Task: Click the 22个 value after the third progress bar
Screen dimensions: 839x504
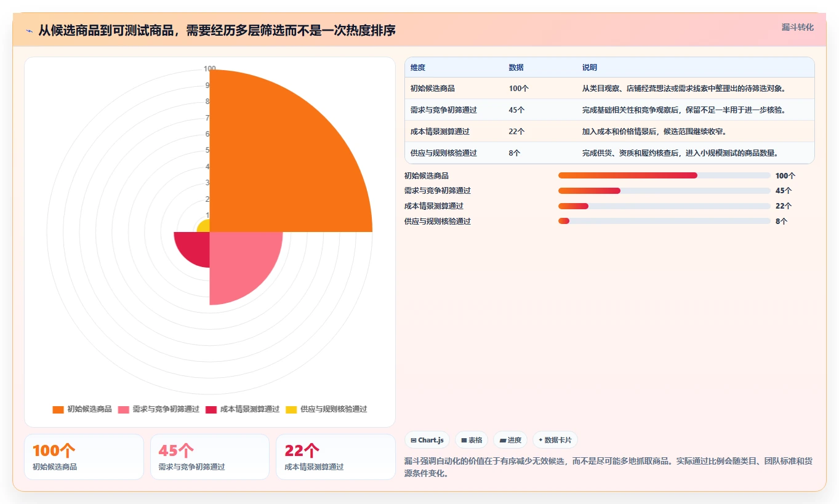Action: click(x=784, y=206)
